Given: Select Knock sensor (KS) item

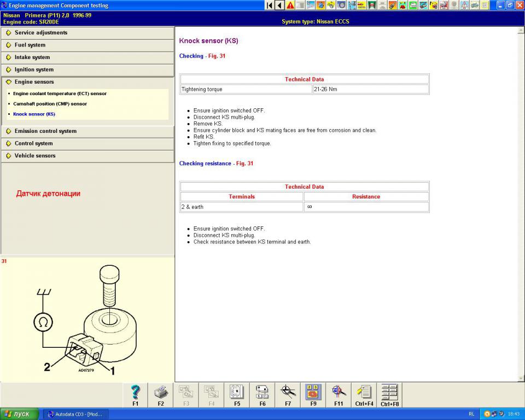Looking at the screenshot, I should pyautogui.click(x=34, y=114).
